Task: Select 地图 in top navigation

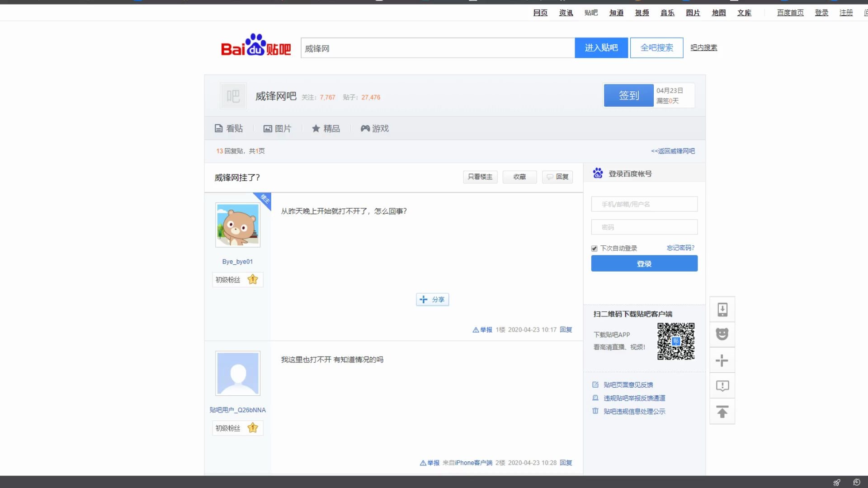Action: pyautogui.click(x=719, y=13)
